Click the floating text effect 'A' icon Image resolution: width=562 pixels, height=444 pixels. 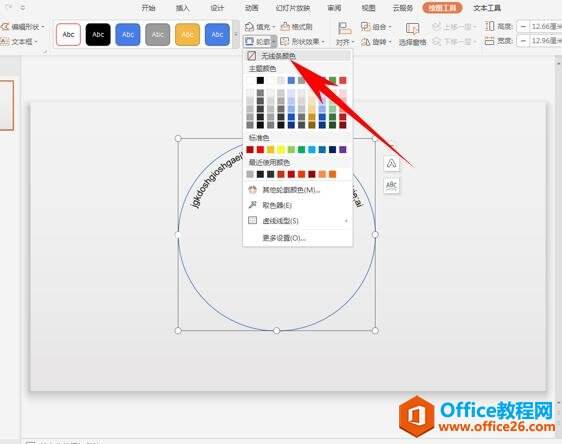click(x=391, y=164)
